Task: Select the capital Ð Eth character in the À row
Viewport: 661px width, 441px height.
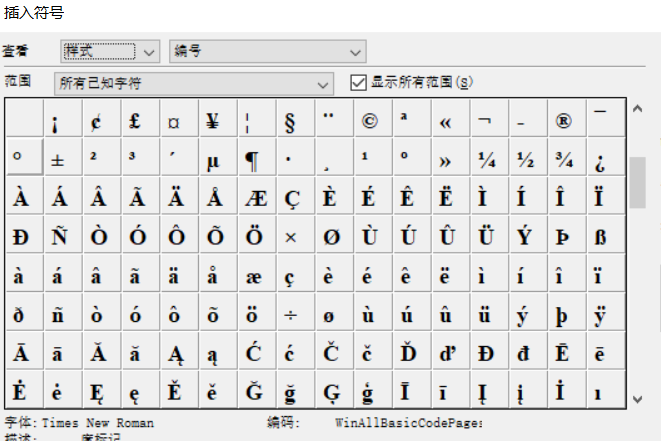Action: coord(24,234)
